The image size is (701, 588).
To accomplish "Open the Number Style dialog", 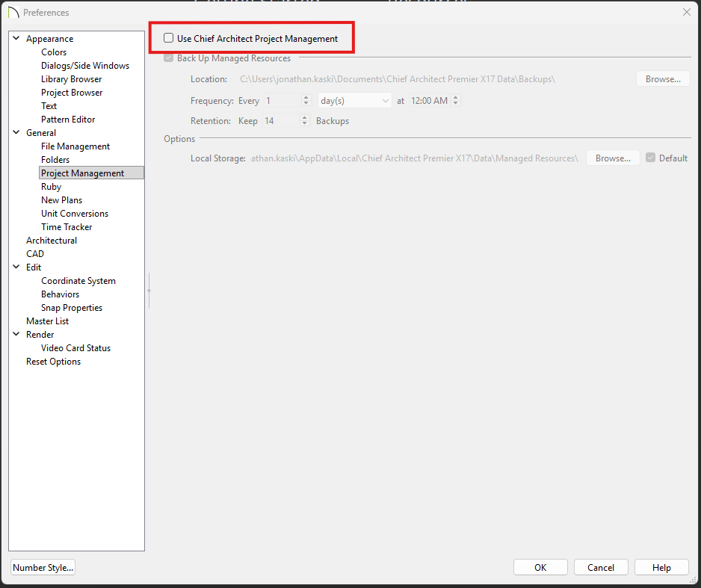I will pyautogui.click(x=43, y=567).
